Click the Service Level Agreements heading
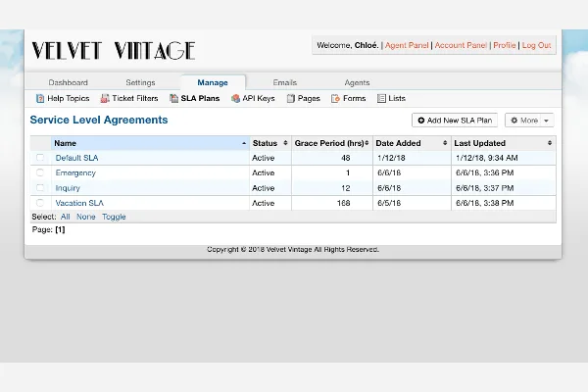Viewport: 588px width, 392px height. (99, 120)
